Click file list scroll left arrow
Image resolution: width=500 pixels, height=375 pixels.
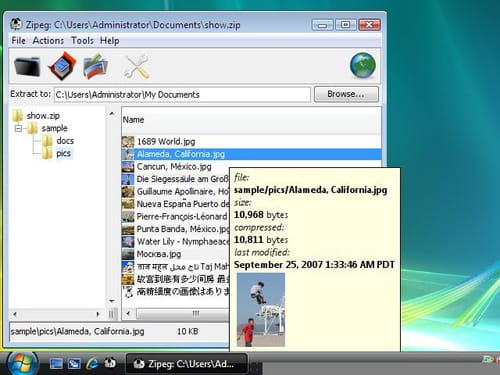tap(128, 313)
